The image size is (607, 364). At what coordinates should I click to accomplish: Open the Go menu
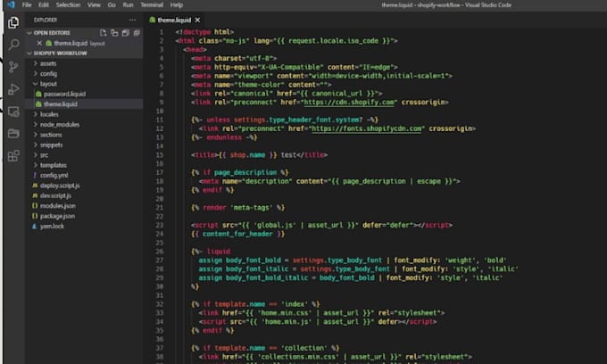[x=112, y=5]
